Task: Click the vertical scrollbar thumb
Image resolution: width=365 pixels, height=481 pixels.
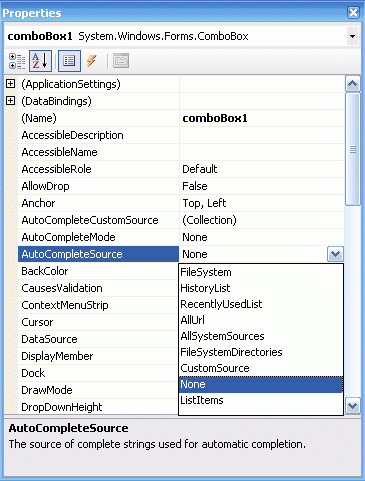Action: [353, 149]
